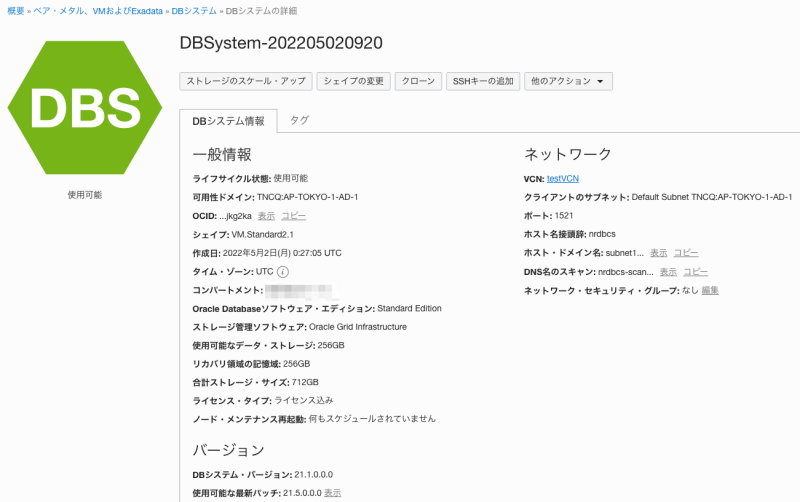Select the DBシステム情報 tab

pyautogui.click(x=228, y=121)
